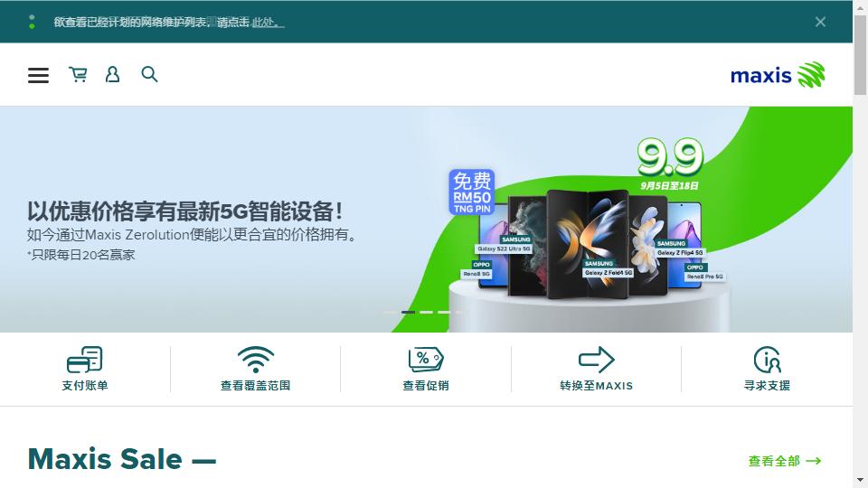This screenshot has width=868, height=488.
Task: Select the first carousel slide indicator
Action: pyautogui.click(x=391, y=312)
